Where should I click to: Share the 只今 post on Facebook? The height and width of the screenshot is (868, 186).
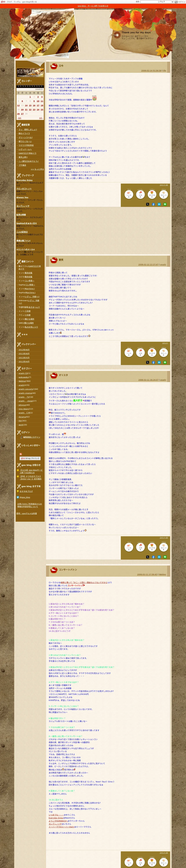coord(153,204)
